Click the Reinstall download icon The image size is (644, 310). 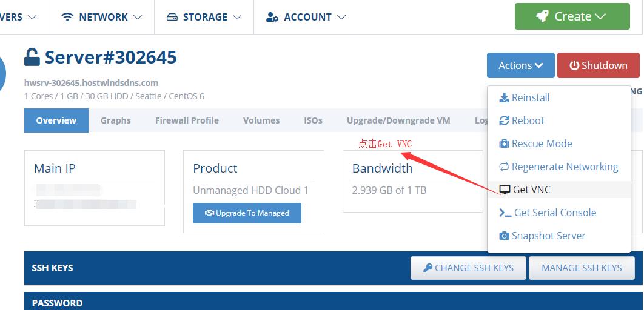point(504,97)
